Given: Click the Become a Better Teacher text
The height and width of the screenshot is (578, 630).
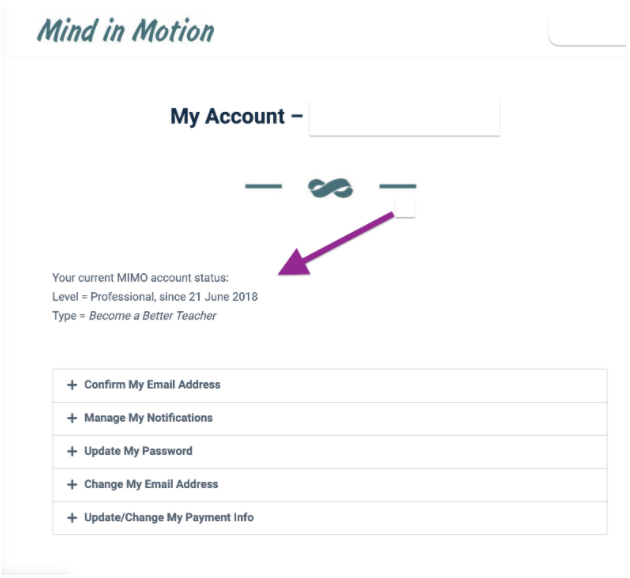Looking at the screenshot, I should (153, 316).
